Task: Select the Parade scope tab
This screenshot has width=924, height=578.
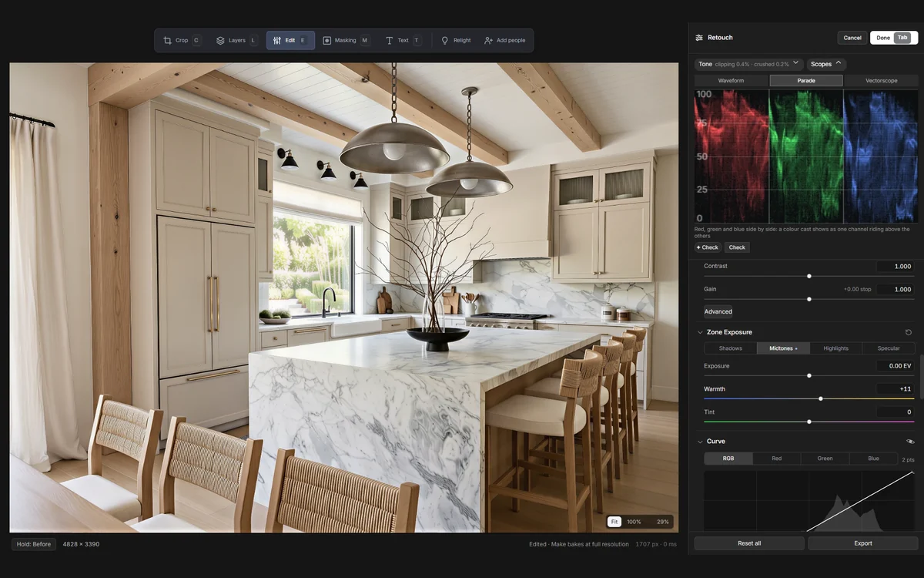Action: (806, 80)
